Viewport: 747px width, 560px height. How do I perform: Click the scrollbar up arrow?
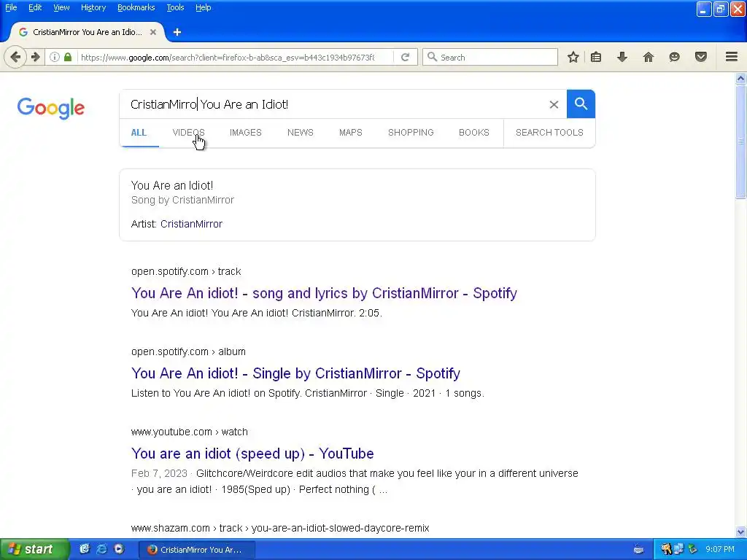pyautogui.click(x=741, y=79)
